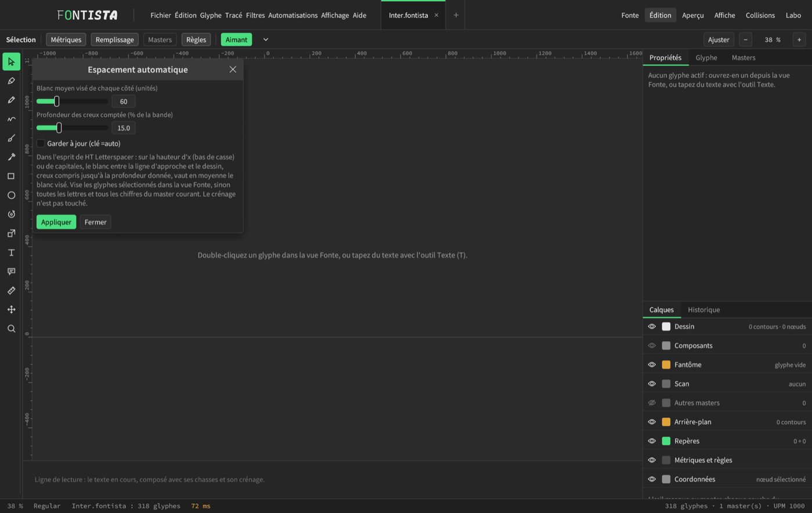Decrease zoom with the minus button
The image size is (812, 513).
(746, 39)
